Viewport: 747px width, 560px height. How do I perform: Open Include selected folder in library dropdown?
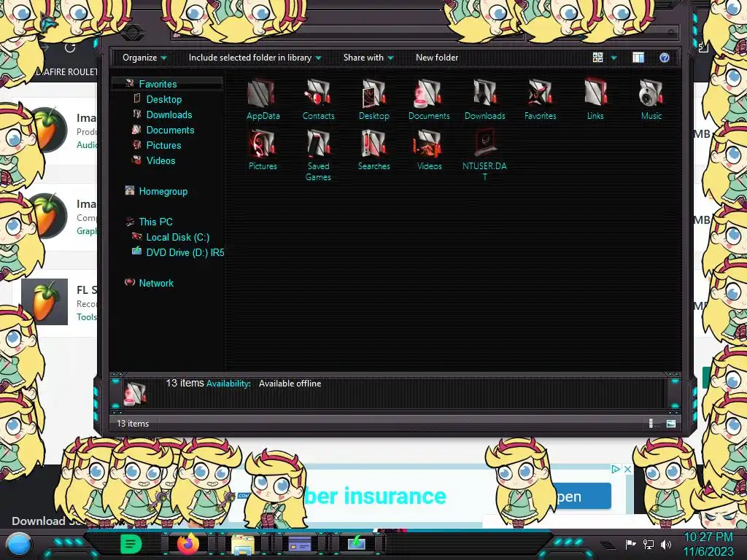coord(255,58)
